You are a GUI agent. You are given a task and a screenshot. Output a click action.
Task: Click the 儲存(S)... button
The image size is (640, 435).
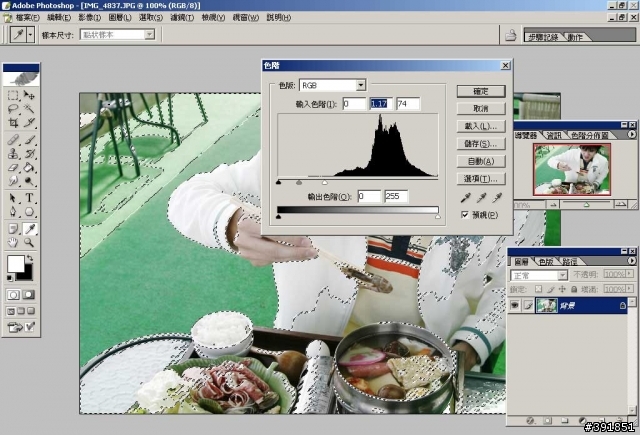(x=481, y=144)
